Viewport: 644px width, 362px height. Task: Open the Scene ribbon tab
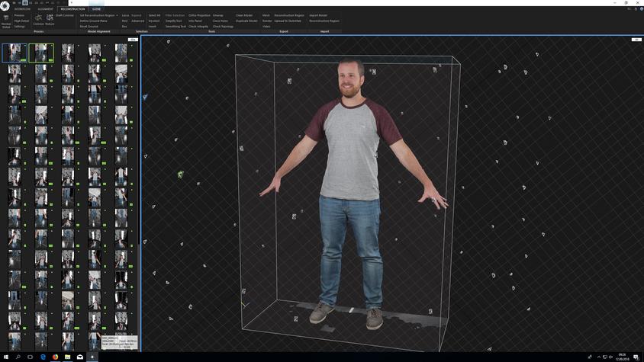point(96,9)
